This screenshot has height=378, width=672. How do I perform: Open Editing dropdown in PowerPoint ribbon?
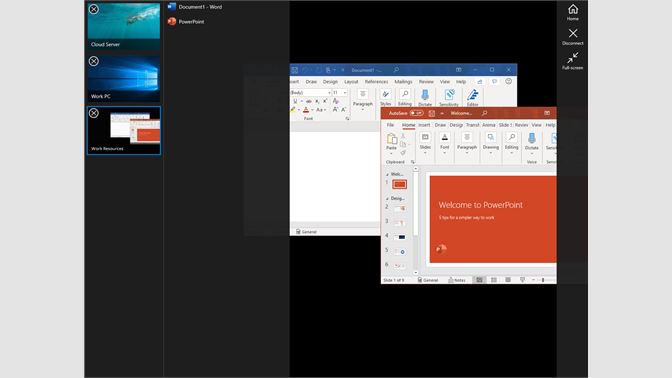[511, 143]
